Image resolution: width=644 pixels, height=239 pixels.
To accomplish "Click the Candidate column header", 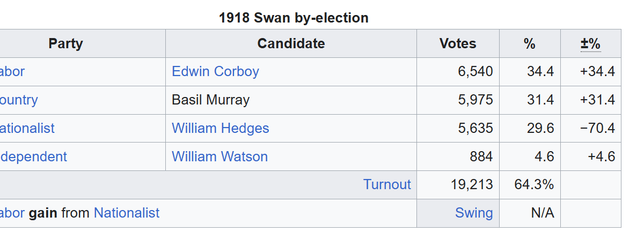I will point(291,44).
